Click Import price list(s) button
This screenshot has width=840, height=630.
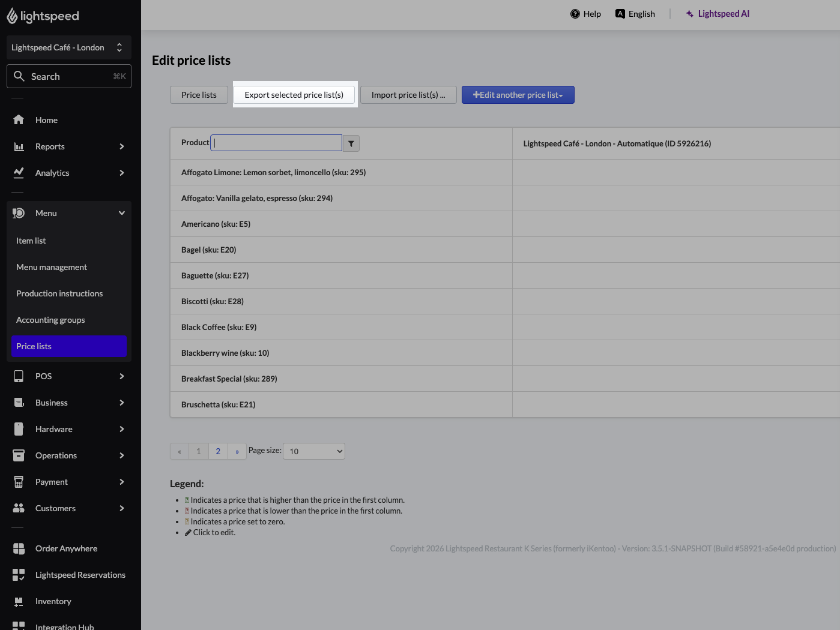pyautogui.click(x=408, y=95)
